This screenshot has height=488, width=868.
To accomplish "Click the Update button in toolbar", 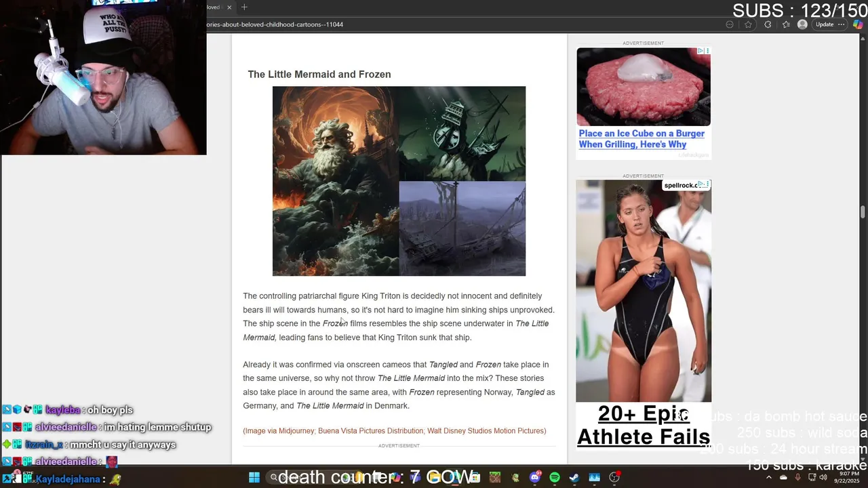I will [x=825, y=24].
